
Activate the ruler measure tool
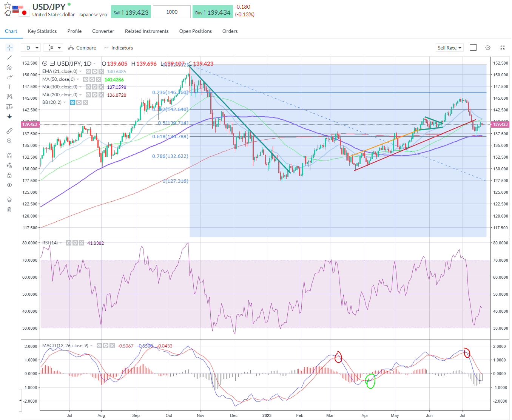point(9,131)
